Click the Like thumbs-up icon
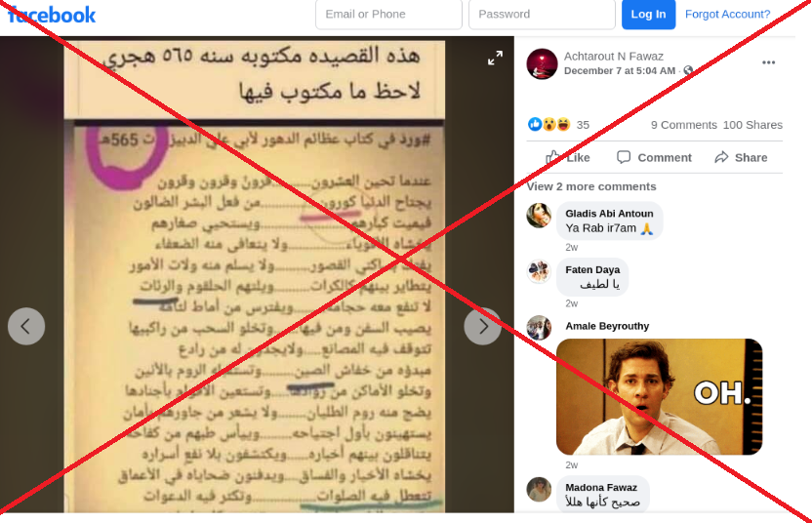 click(x=553, y=157)
